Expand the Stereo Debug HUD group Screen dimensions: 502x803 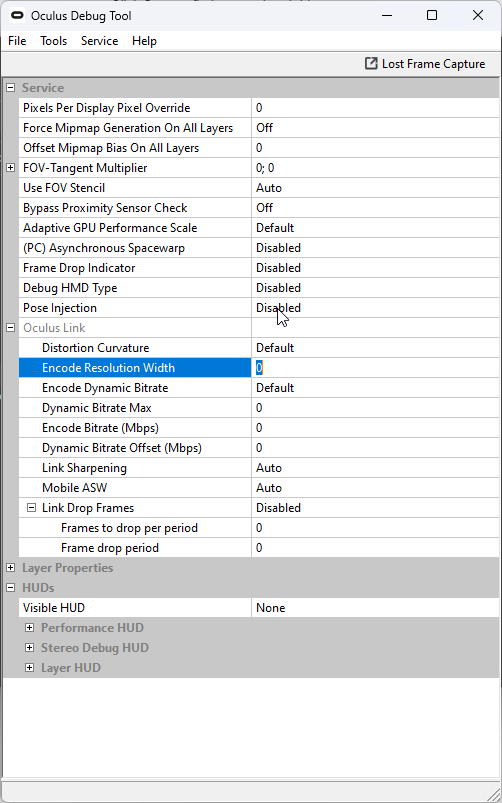click(x=30, y=647)
